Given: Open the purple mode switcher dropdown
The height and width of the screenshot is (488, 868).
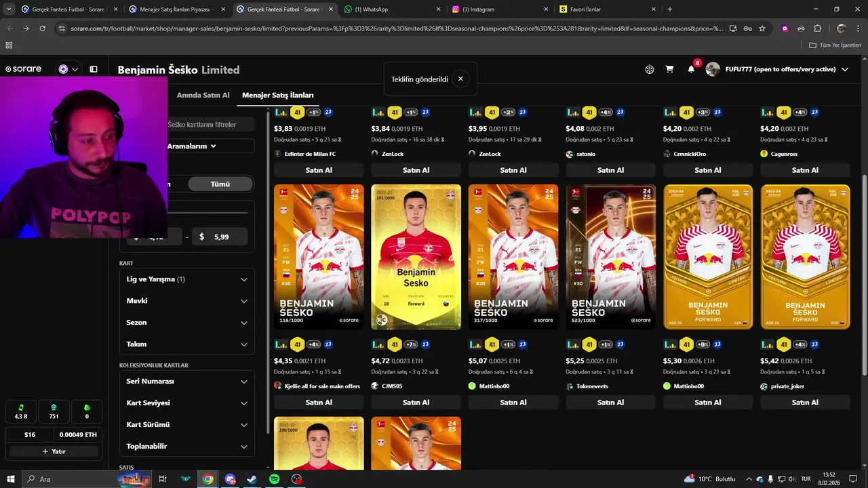Looking at the screenshot, I should 68,69.
